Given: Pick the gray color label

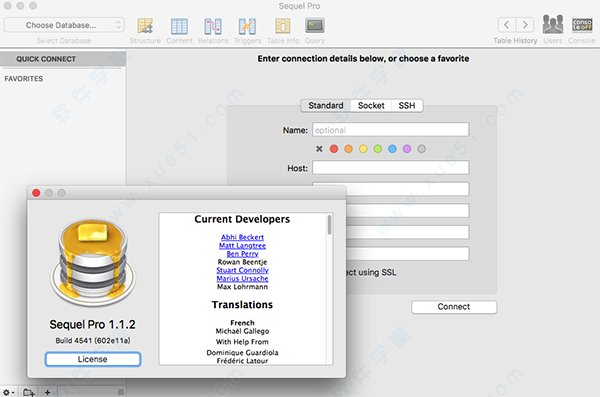Looking at the screenshot, I should (421, 149).
